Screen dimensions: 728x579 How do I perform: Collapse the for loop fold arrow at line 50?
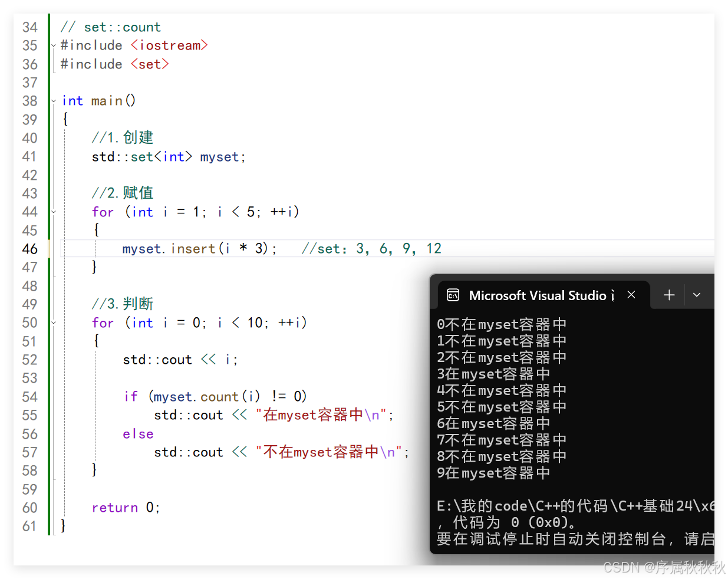52,323
